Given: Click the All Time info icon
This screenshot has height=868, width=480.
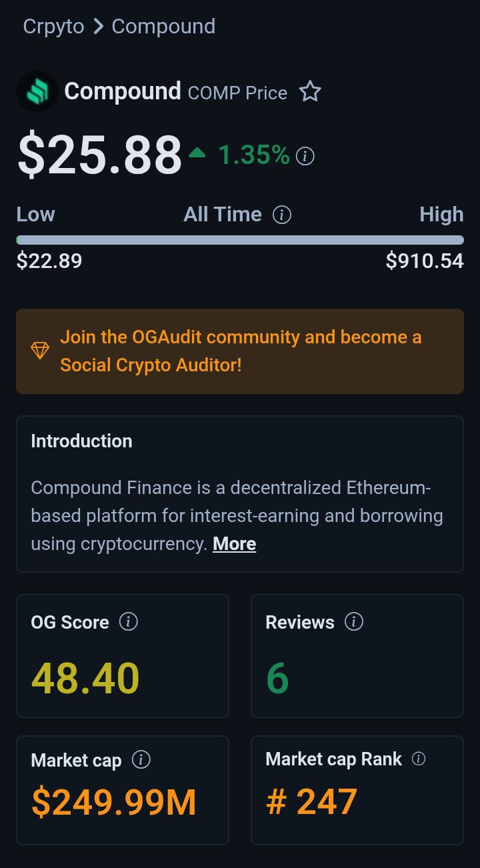Looking at the screenshot, I should [x=282, y=215].
